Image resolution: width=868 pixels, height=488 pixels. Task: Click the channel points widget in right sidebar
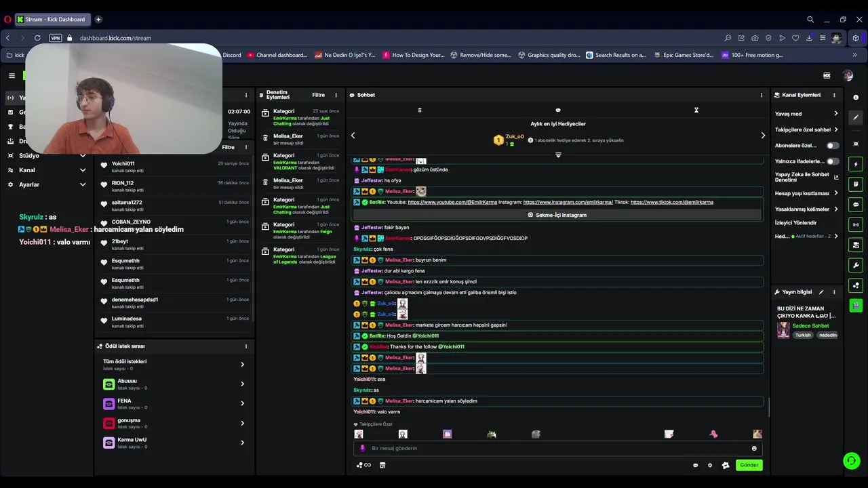[x=856, y=285]
